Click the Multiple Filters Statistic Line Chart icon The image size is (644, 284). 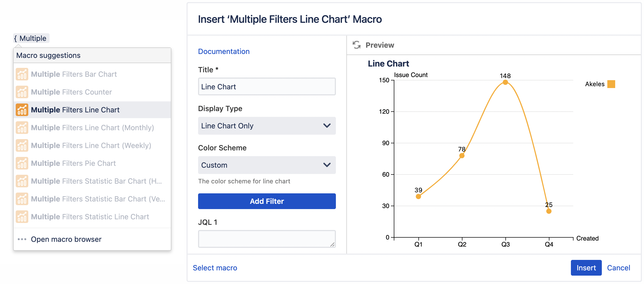pyautogui.click(x=22, y=216)
